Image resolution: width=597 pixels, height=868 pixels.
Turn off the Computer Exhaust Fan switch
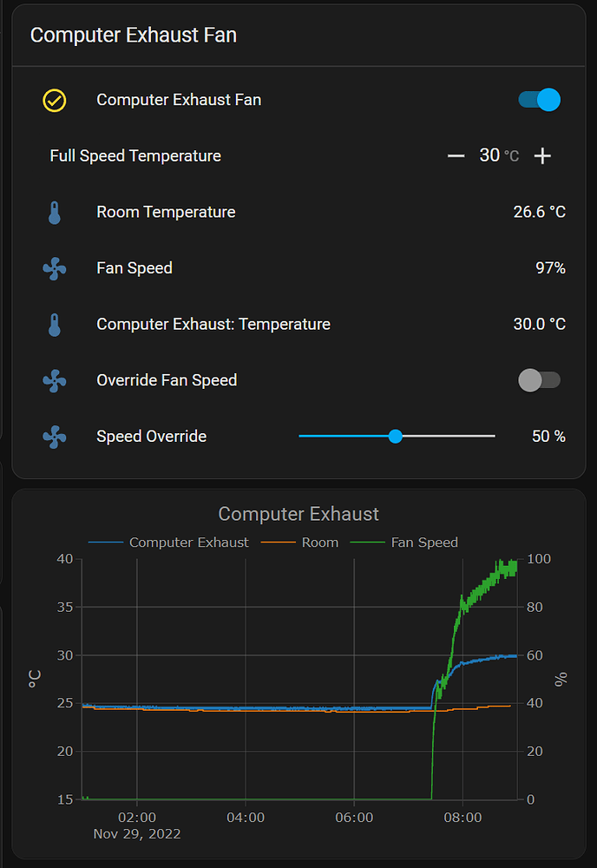tap(539, 100)
